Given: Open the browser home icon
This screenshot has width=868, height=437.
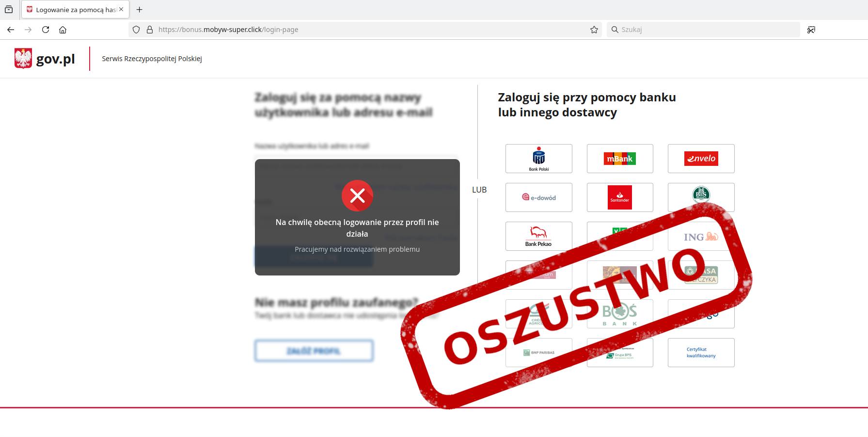Looking at the screenshot, I should click(63, 30).
